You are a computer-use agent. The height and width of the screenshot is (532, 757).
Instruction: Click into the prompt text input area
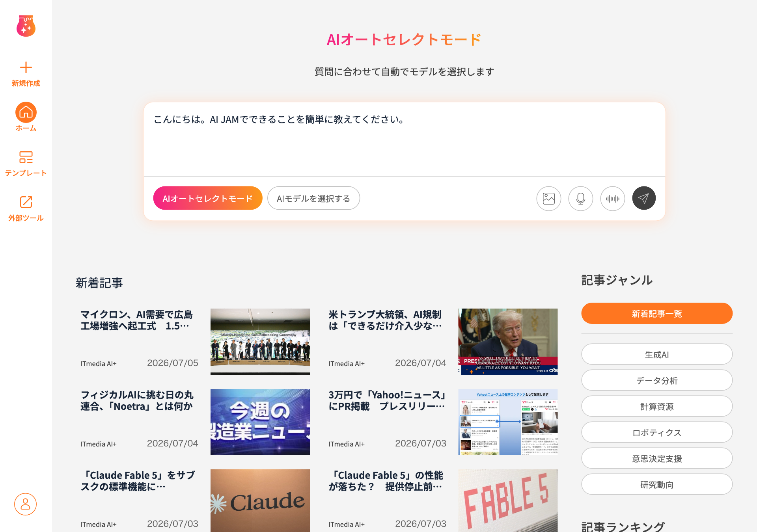[405, 140]
